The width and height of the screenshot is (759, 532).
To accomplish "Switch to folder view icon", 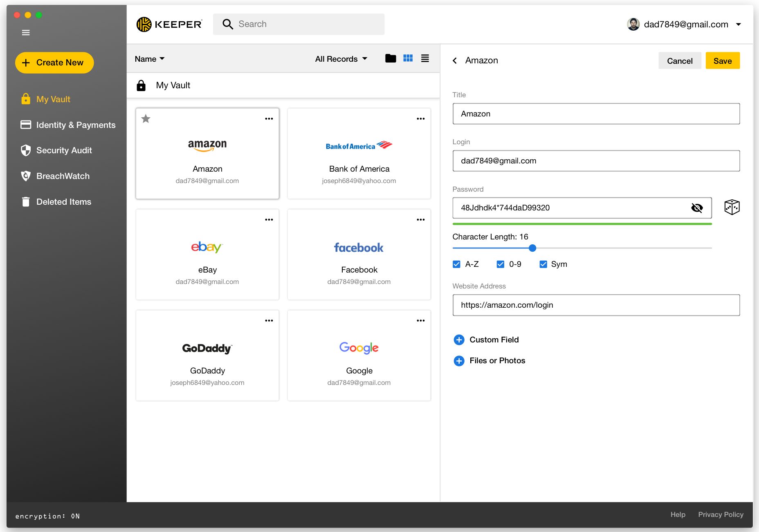I will pyautogui.click(x=391, y=58).
